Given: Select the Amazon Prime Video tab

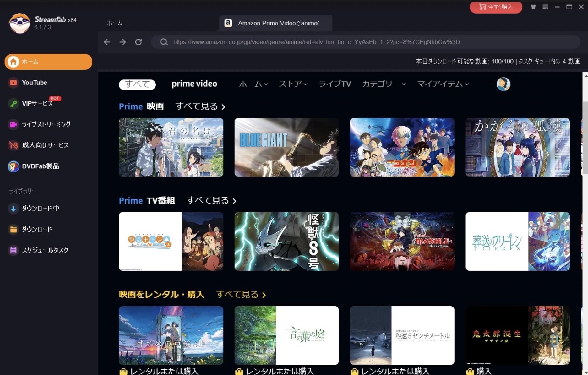Looking at the screenshot, I should 275,23.
